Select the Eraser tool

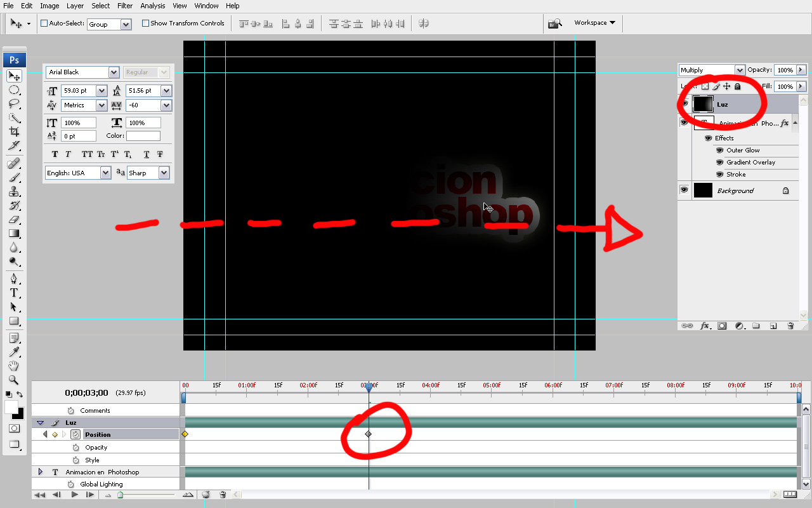point(14,220)
